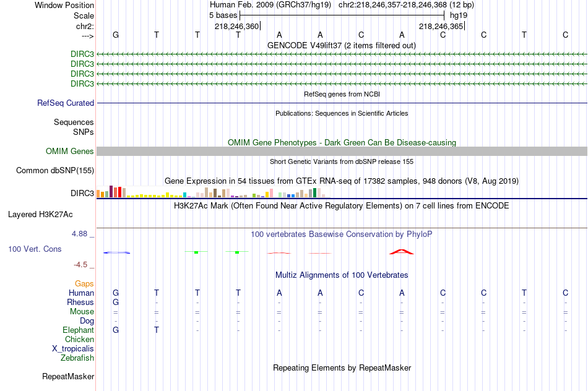Click the RefSeq Curated track label
This screenshot has height=391, width=588.
coord(66,103)
